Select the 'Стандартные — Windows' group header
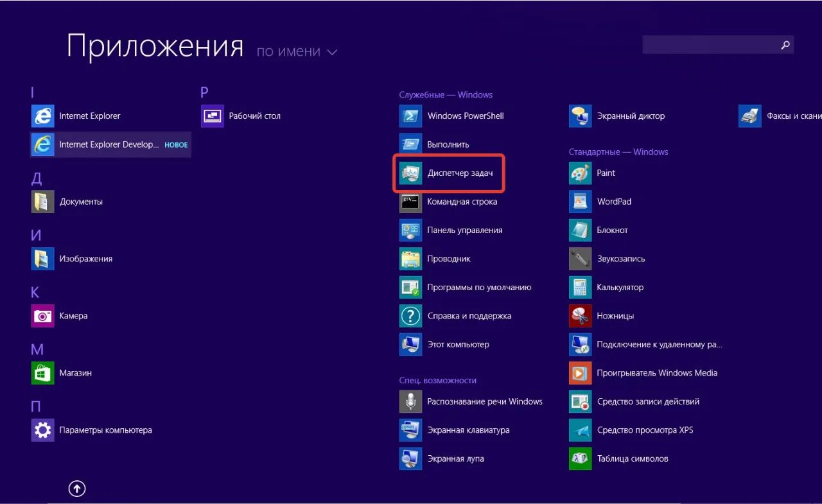The image size is (822, 504). pyautogui.click(x=618, y=152)
